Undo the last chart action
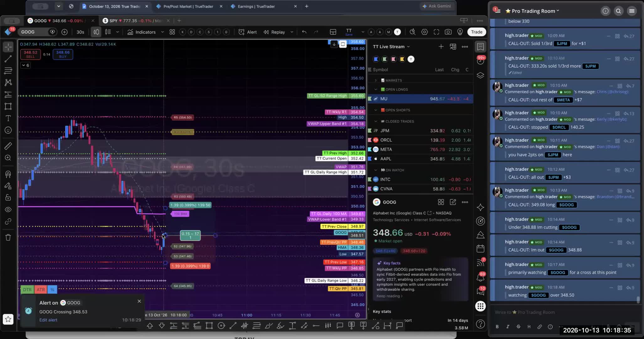644x339 pixels. 304,32
